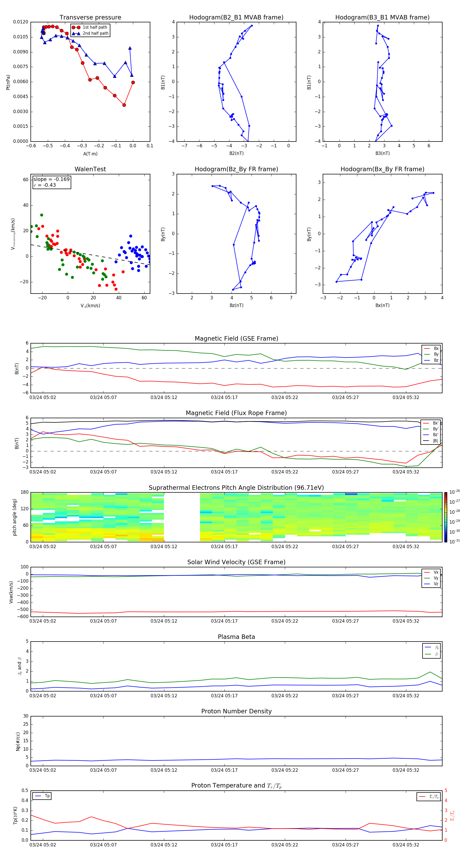Click the Suprathermal Electrons Pitch Angle Distribution title
The image size is (473, 868).
pyautogui.click(x=236, y=488)
